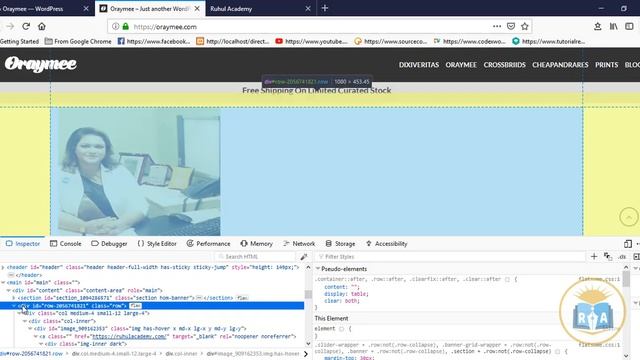The height and width of the screenshot is (360, 640).
Task: Switch to Memory devtools tab
Action: pos(256,244)
